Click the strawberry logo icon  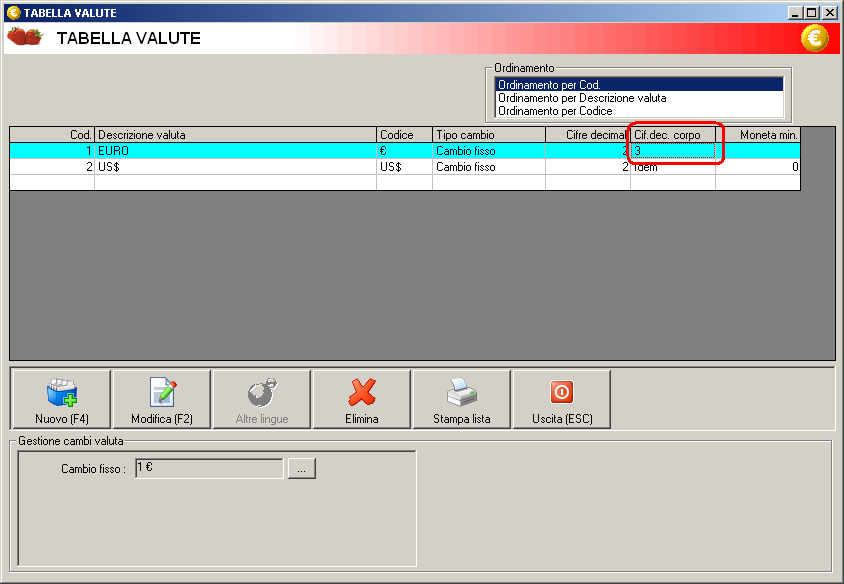[25, 36]
